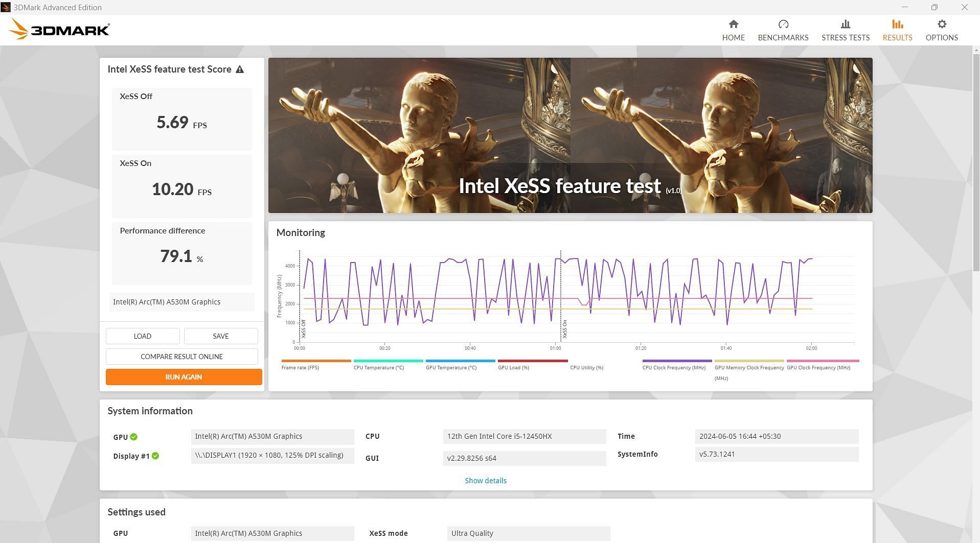Viewport: 980px width, 543px height.
Task: Click the GPU value in Settings used
Action: 272,533
